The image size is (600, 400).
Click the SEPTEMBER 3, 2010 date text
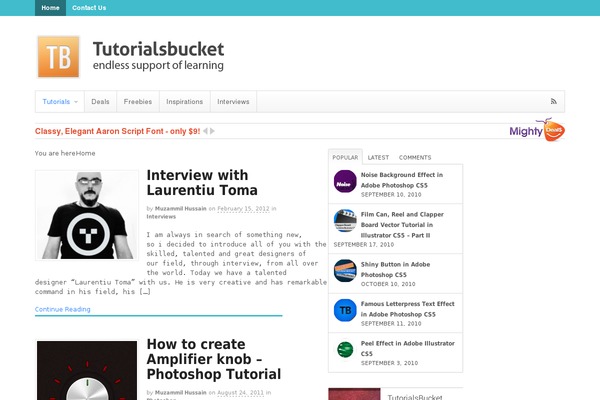(389, 363)
